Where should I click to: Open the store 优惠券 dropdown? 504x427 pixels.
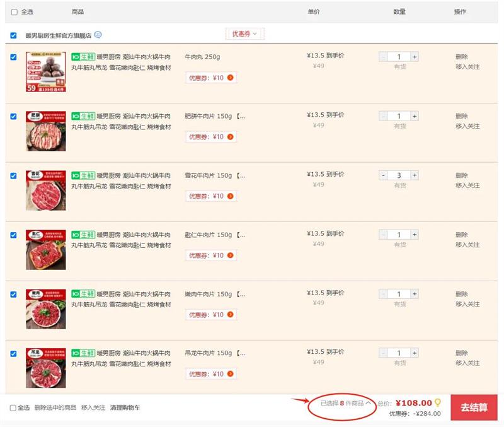pyautogui.click(x=244, y=34)
